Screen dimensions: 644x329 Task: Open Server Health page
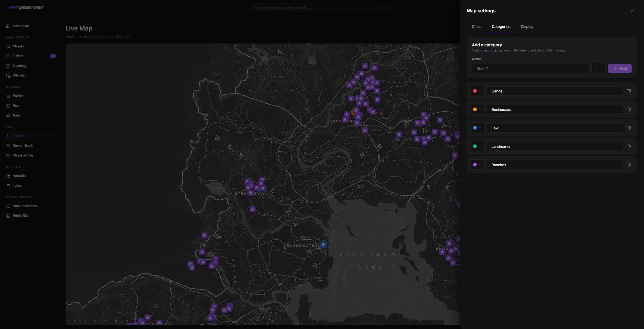coord(31,145)
